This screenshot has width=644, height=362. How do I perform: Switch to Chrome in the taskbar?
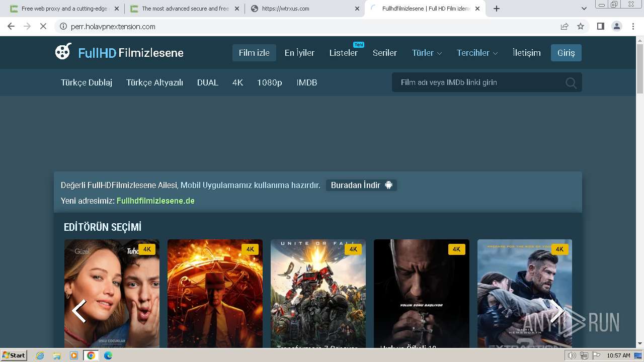91,355
